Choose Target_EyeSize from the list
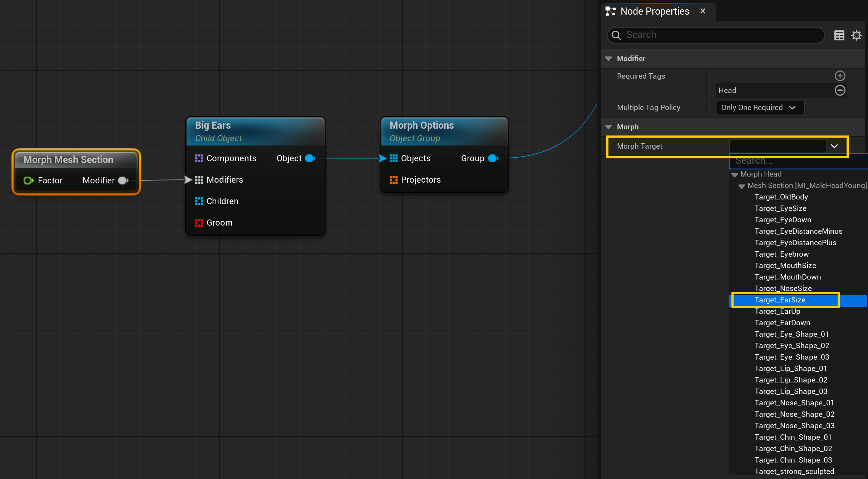This screenshot has height=479, width=868. (780, 208)
